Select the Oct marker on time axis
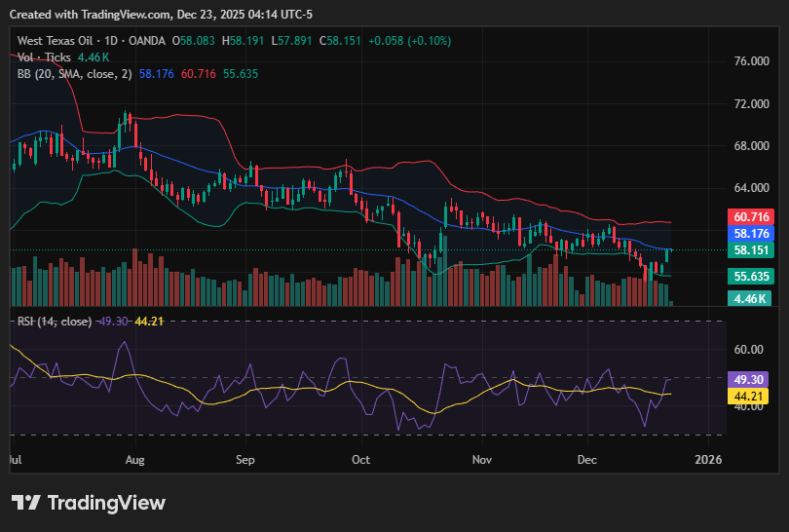Image resolution: width=789 pixels, height=532 pixels. (360, 458)
